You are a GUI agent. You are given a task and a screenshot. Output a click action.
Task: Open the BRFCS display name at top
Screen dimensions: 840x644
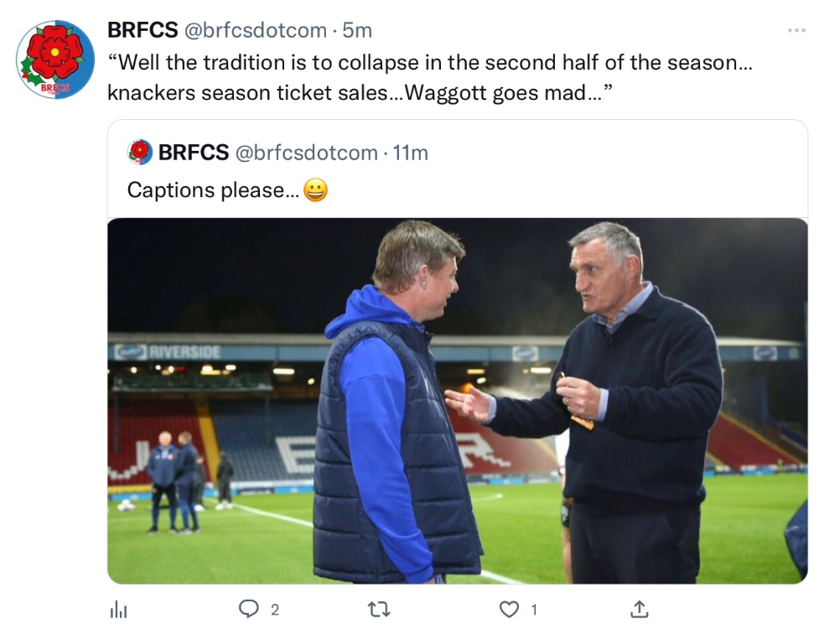[x=143, y=30]
